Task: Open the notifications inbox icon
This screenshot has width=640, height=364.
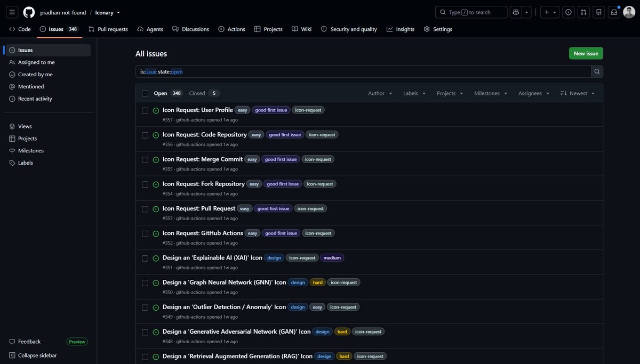Action: [614, 12]
